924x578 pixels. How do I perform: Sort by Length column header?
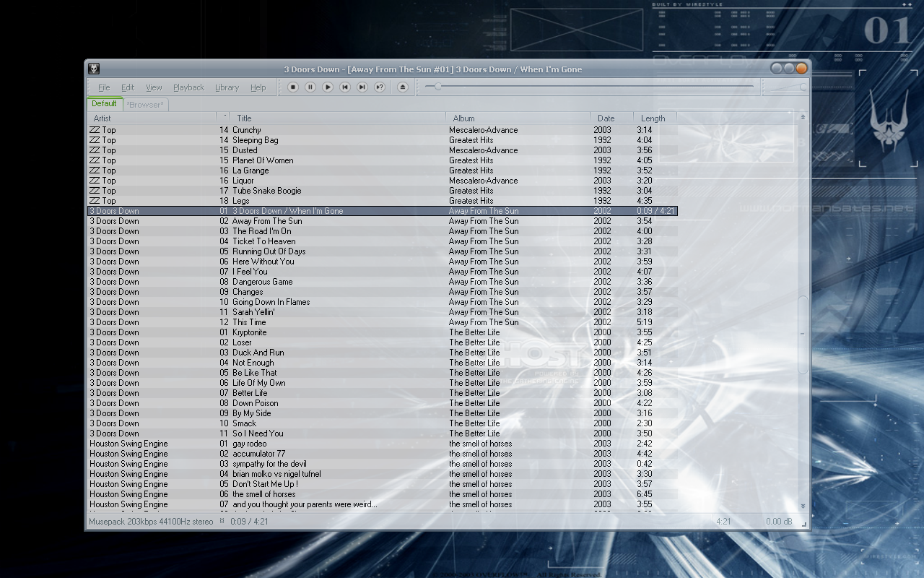655,118
